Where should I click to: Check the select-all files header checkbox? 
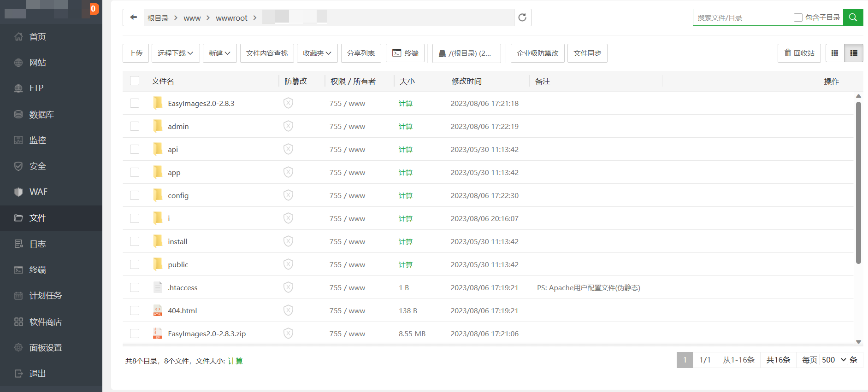135,81
